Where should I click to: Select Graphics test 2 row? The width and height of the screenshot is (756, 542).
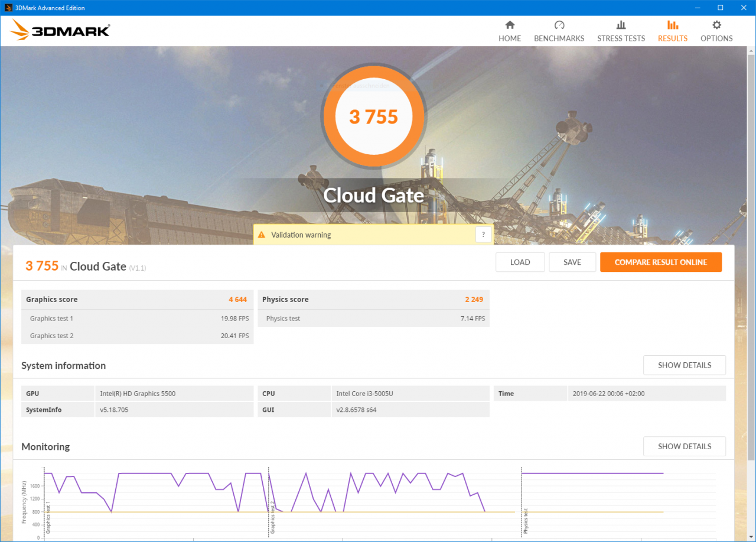click(138, 336)
